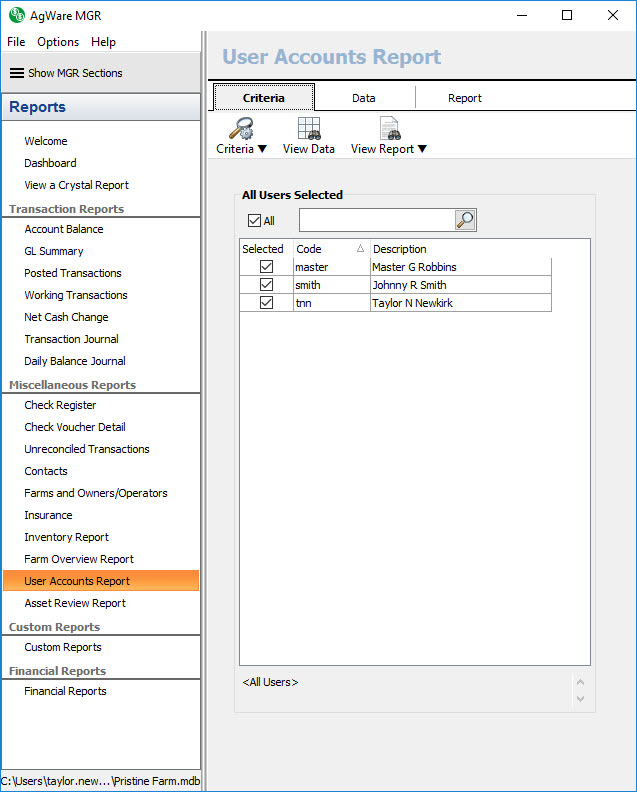Click the Criteria magnifier gear icon

tap(240, 128)
